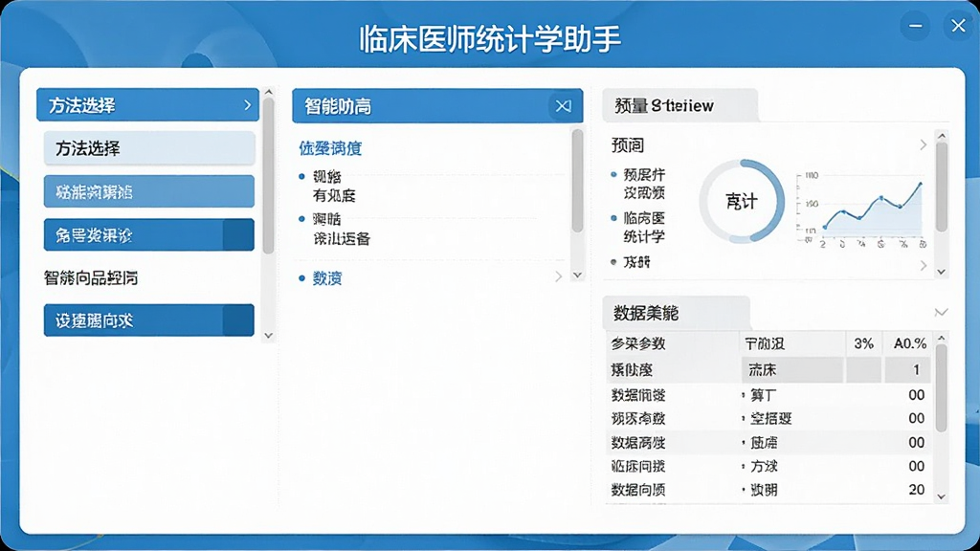Click the donut chart center label
This screenshot has height=551, width=980.
pos(742,202)
